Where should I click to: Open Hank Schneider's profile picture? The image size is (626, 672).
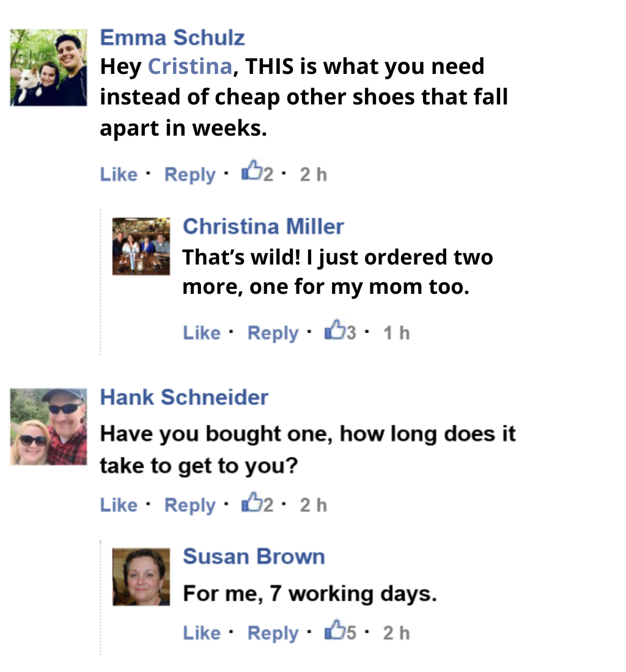tap(49, 426)
